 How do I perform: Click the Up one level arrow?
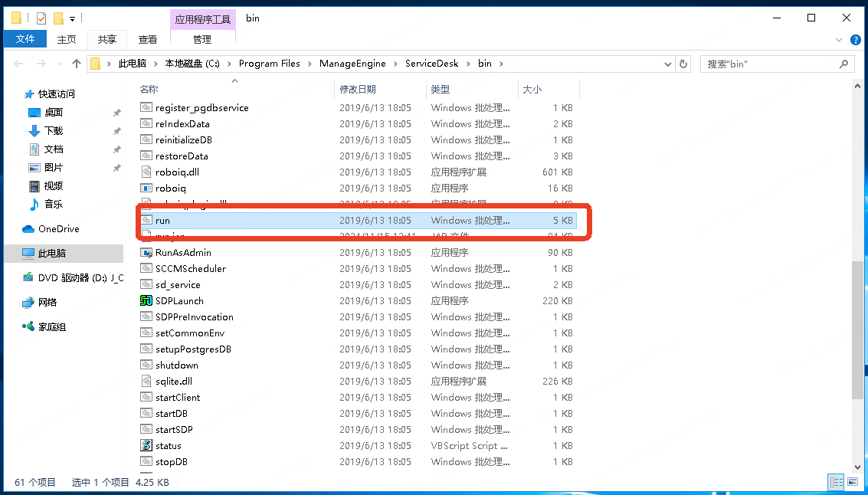click(x=77, y=64)
